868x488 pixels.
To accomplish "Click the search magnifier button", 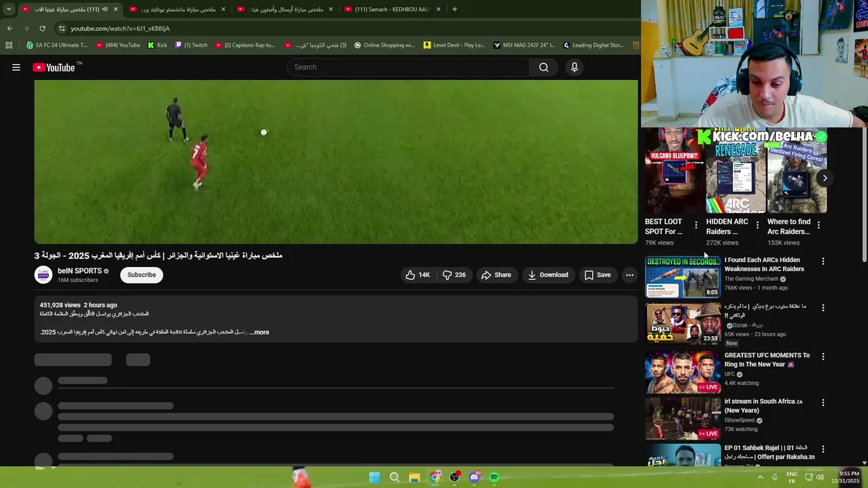I will (x=544, y=67).
